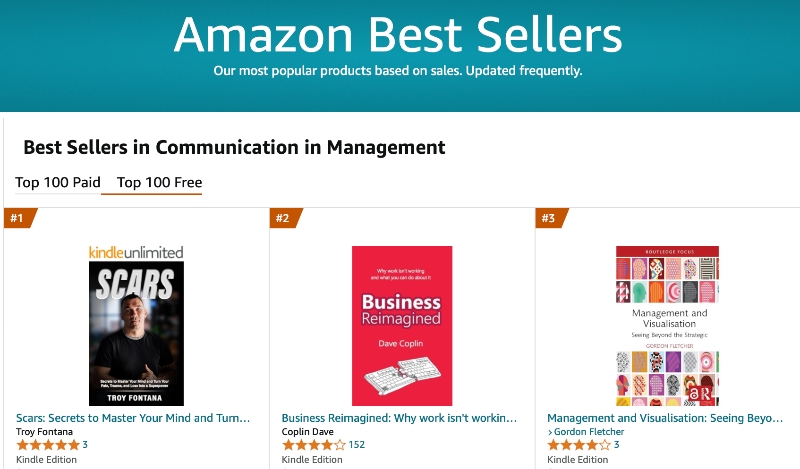Expand chevron beside Gordon Fletcher

(550, 432)
